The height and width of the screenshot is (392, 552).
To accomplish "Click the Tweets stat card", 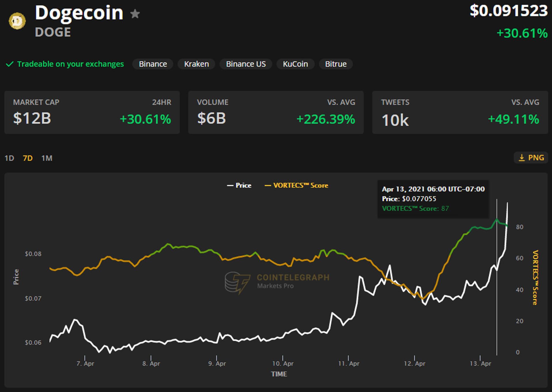I will [459, 112].
